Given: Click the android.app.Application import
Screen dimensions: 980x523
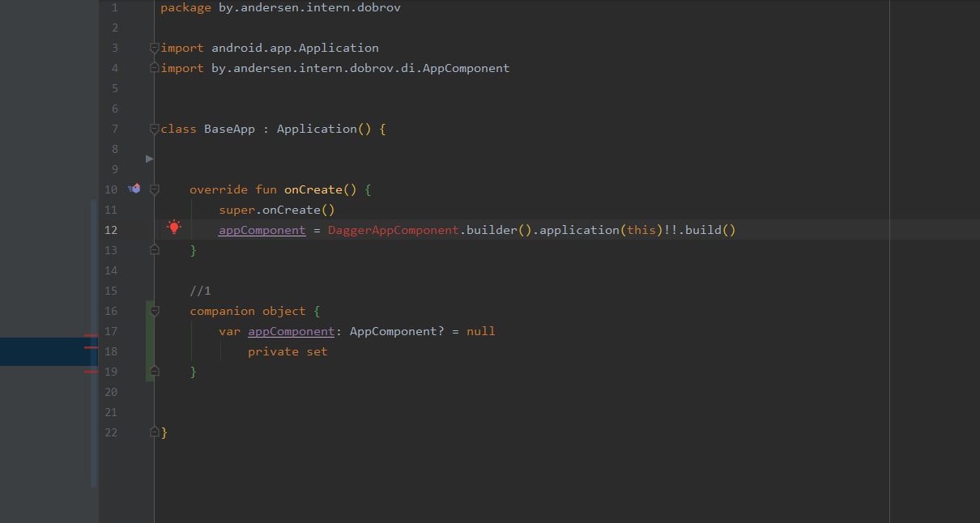Looking at the screenshot, I should tap(295, 48).
